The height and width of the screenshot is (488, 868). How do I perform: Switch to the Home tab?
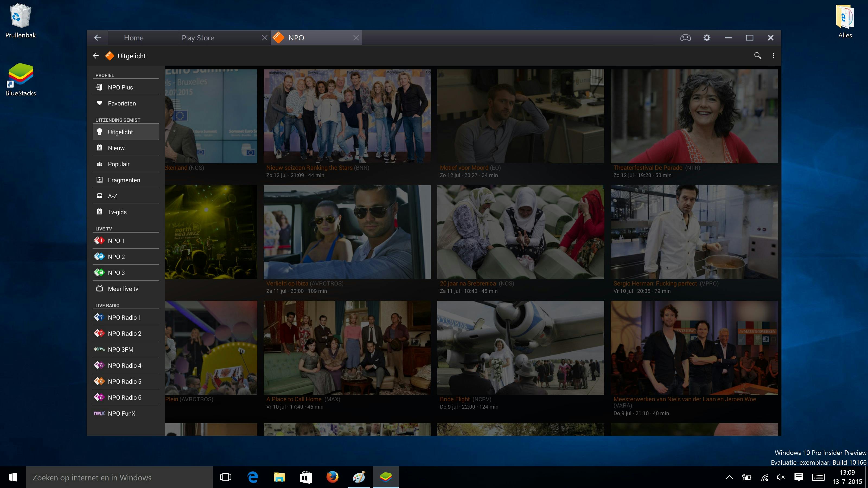point(134,38)
